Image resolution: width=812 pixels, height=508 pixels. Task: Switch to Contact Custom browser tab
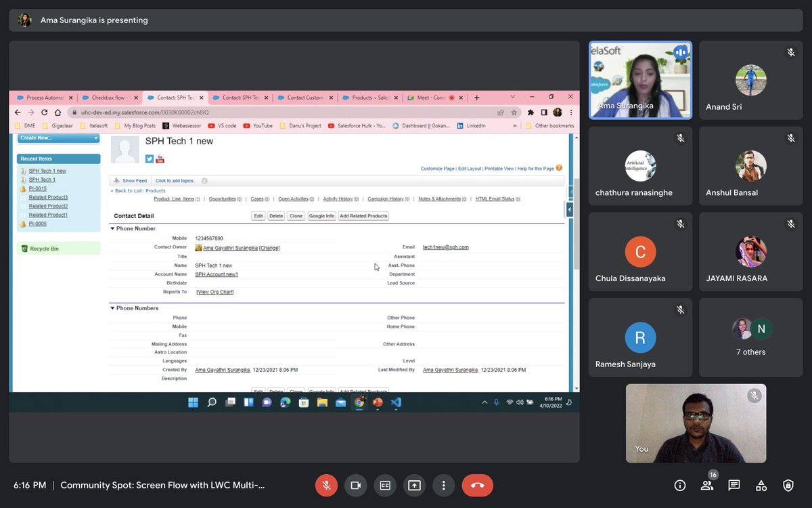[x=304, y=98]
